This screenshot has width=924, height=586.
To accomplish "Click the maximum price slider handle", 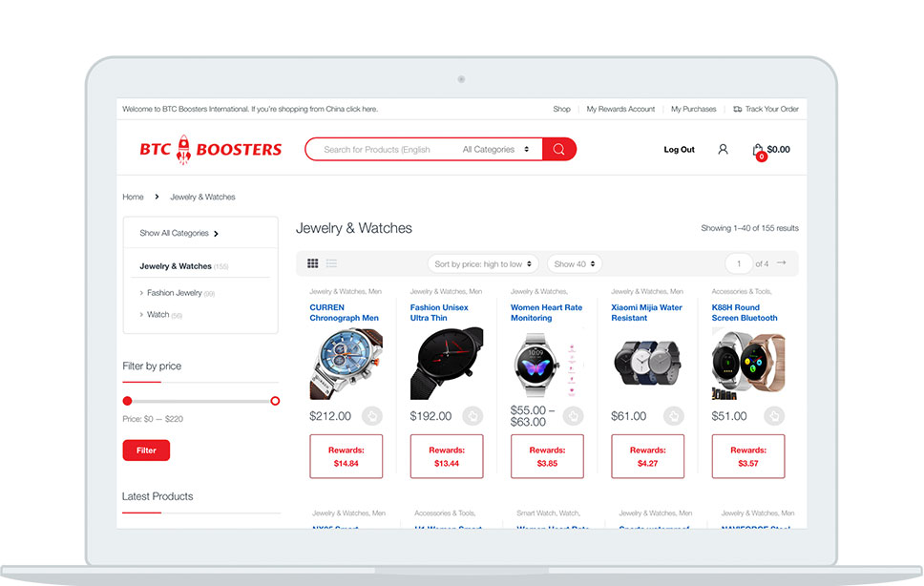I will (x=275, y=401).
